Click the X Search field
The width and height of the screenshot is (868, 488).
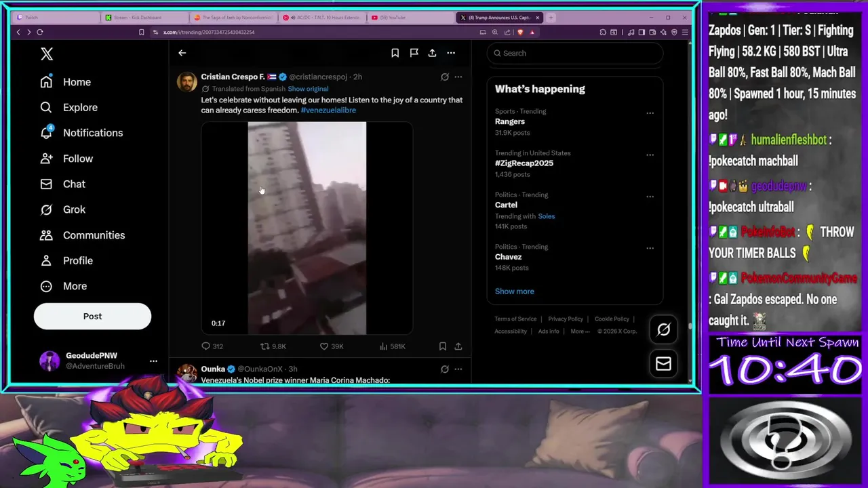click(575, 53)
